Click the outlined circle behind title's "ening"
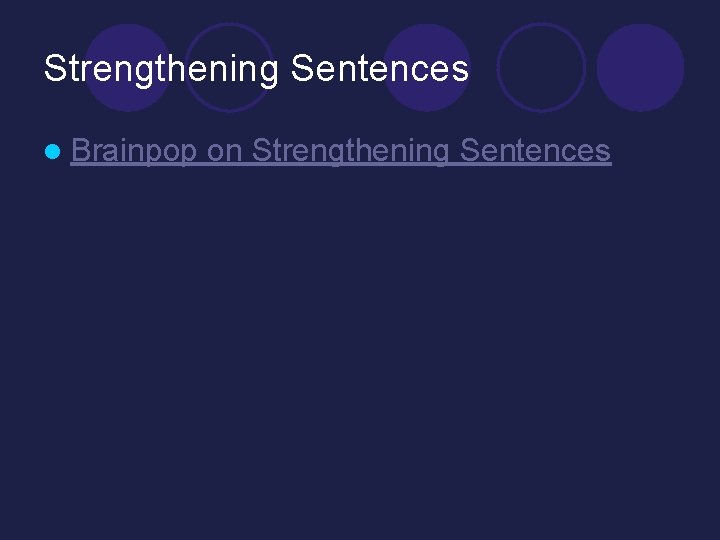This screenshot has height=540, width=720. click(x=230, y=68)
